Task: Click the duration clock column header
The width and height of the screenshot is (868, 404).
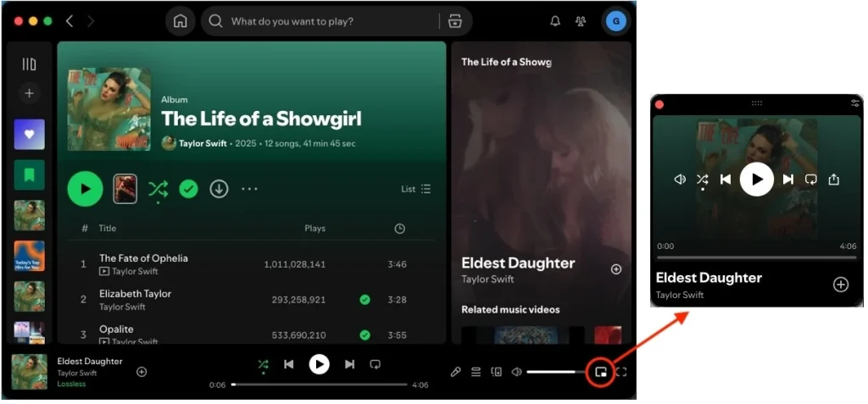Action: click(400, 229)
